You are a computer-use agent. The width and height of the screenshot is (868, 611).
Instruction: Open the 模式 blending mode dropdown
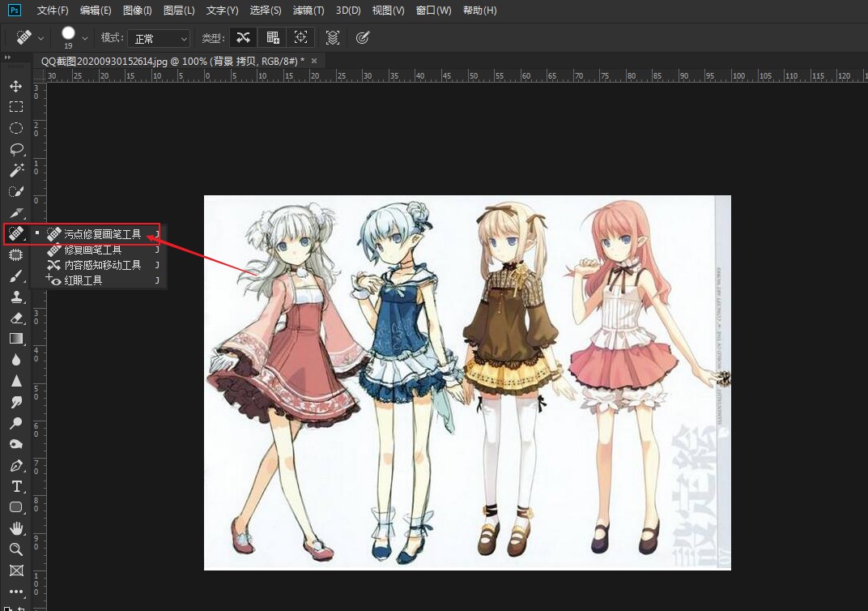coord(159,37)
